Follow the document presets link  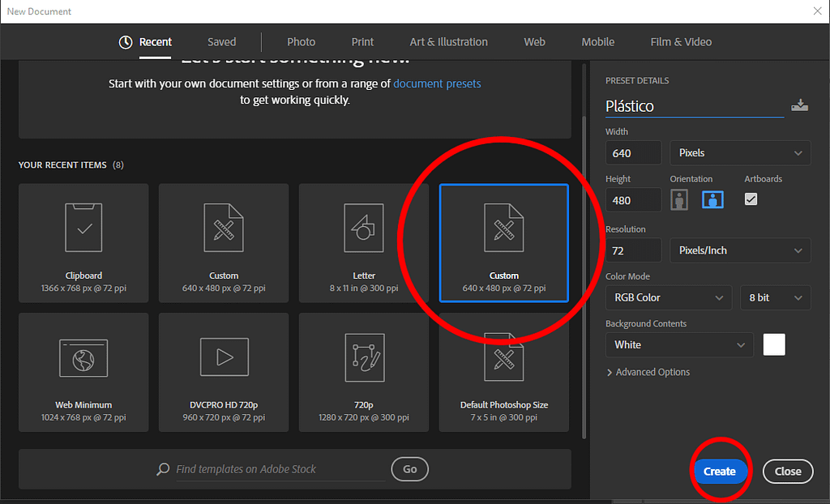tap(436, 83)
